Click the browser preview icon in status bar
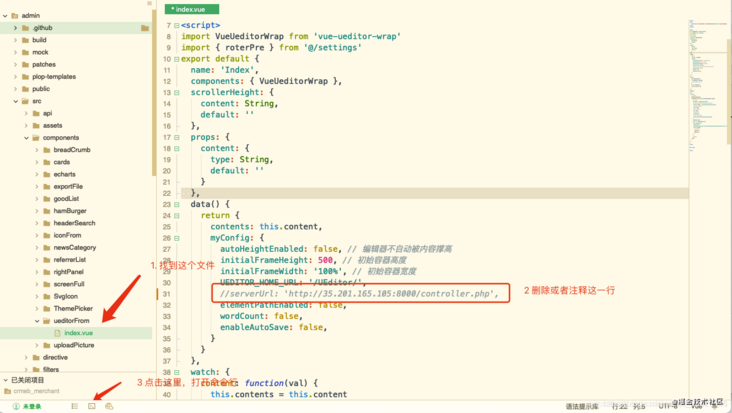 pos(109,406)
